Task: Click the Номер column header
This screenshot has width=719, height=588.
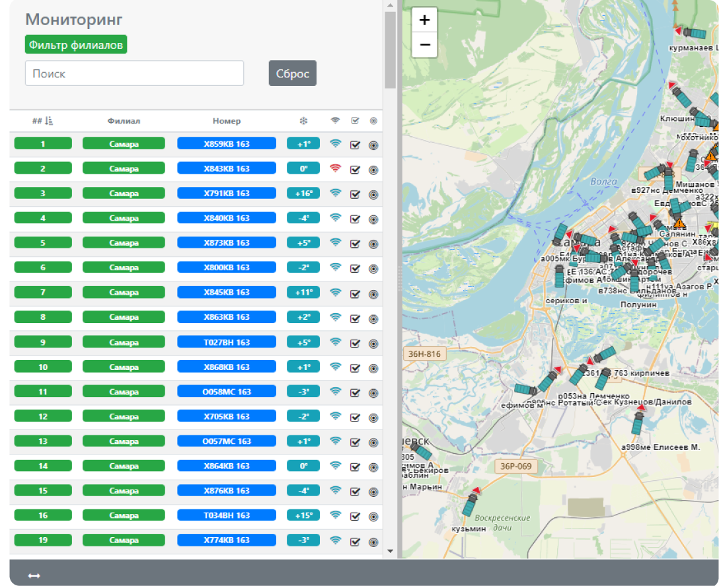Action: tap(227, 121)
